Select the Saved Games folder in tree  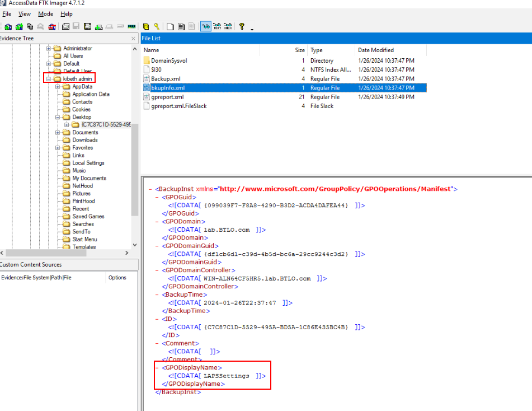[x=88, y=216]
